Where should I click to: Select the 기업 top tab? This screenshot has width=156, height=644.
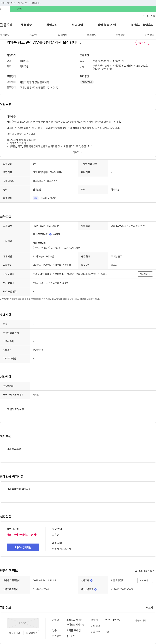(x=19, y=9)
